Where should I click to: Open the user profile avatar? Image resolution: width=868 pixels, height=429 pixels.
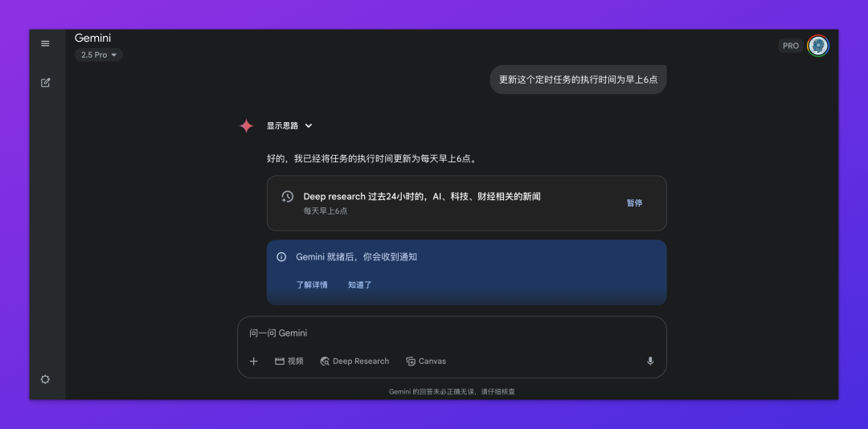tap(817, 46)
